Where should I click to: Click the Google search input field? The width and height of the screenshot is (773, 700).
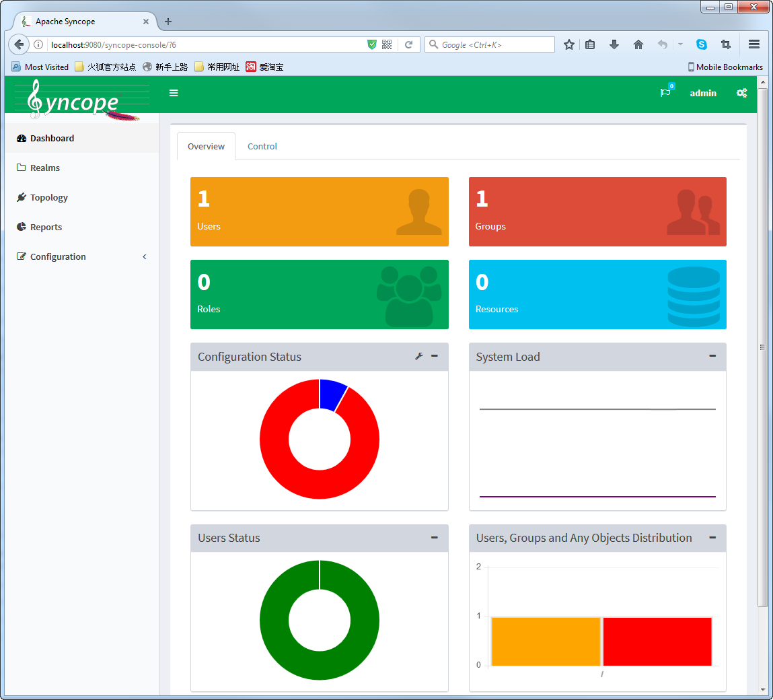tap(494, 44)
